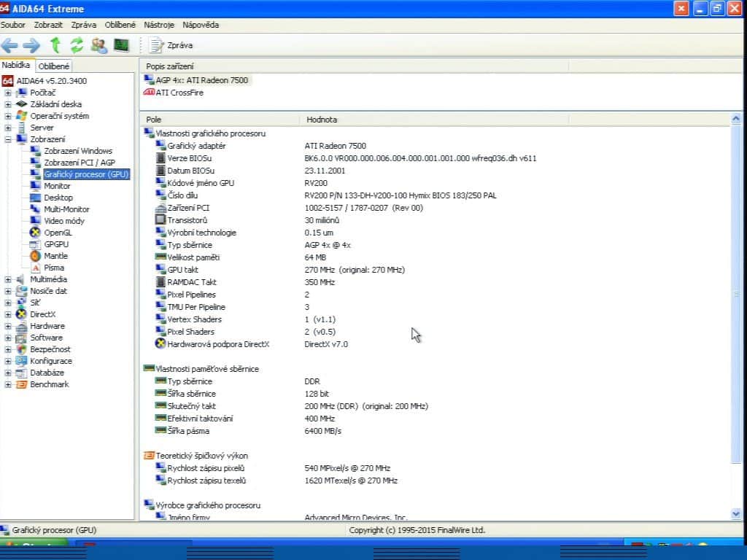Expand the Základní deska tree node

[x=7, y=104]
